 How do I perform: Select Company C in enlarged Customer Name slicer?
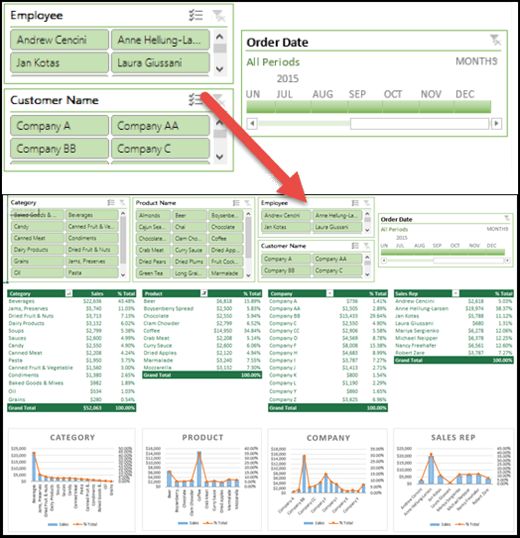(x=160, y=149)
